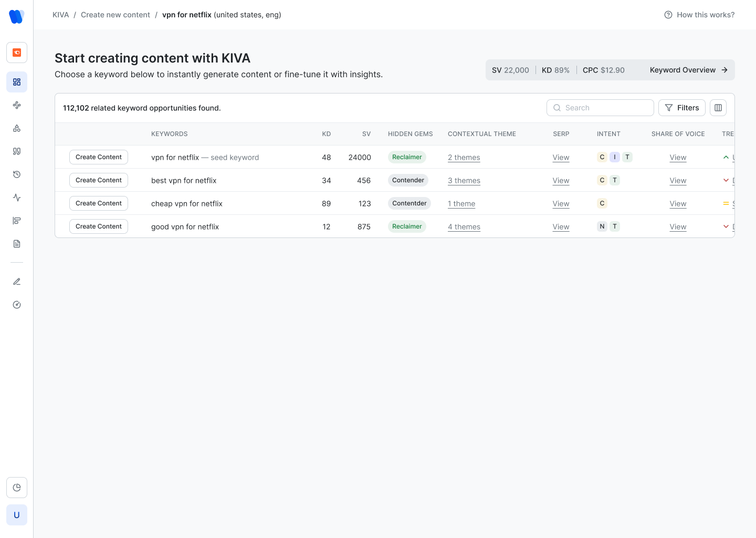Viewport: 756px width, 538px height.
Task: Open the history clock icon in sidebar
Action: click(17, 174)
